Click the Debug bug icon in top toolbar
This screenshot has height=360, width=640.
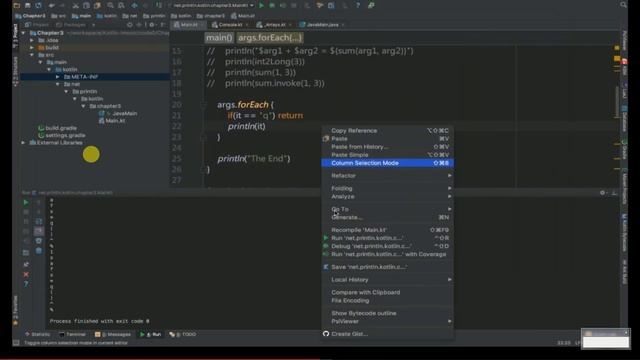(x=272, y=5)
